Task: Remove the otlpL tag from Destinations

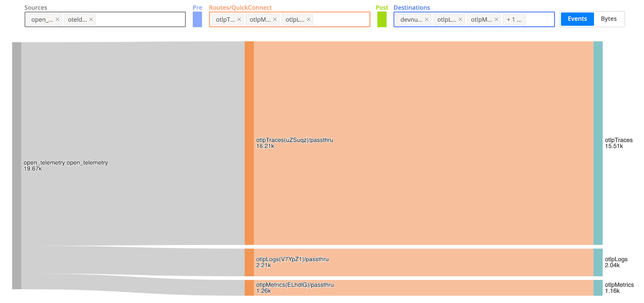Action: 460,19
